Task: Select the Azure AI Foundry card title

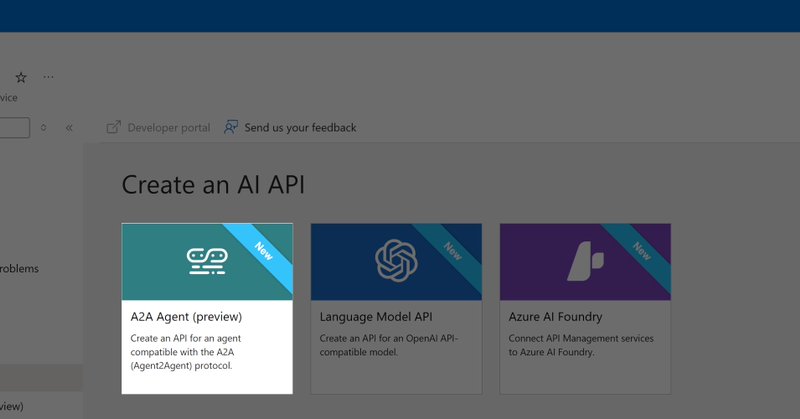Action: click(555, 316)
